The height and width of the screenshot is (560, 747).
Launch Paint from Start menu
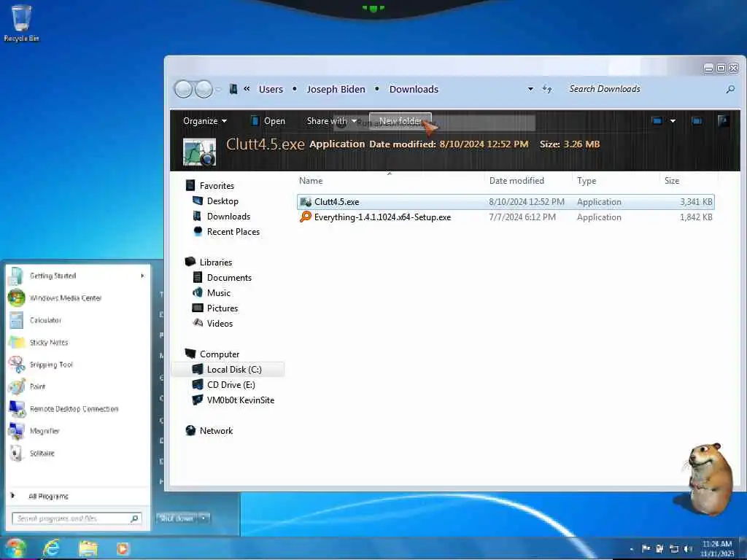coord(38,386)
